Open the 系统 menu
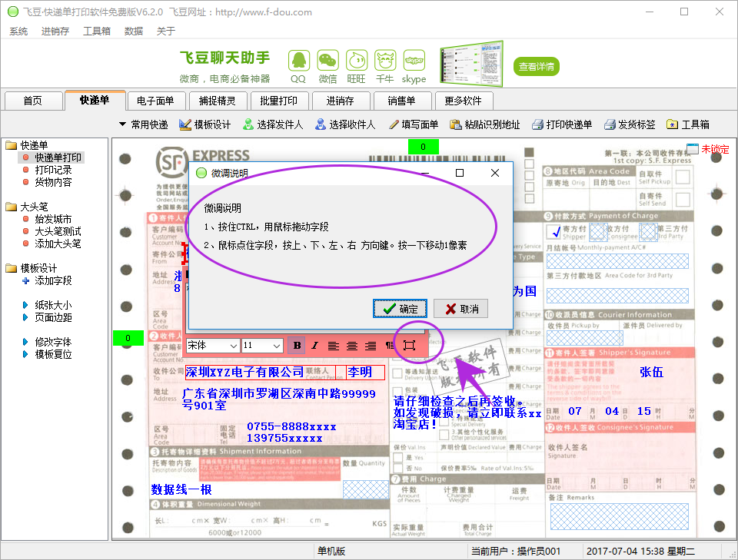 tap(18, 31)
